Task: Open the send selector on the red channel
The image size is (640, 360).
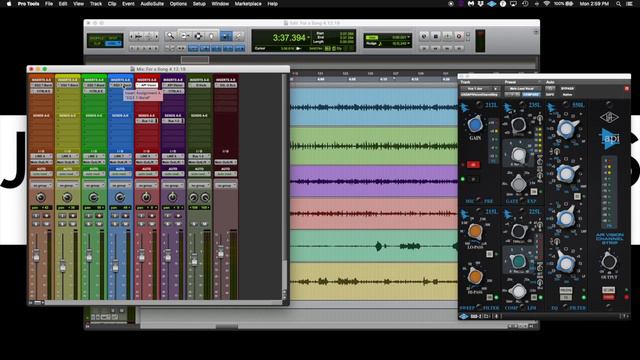Action: click(147, 121)
